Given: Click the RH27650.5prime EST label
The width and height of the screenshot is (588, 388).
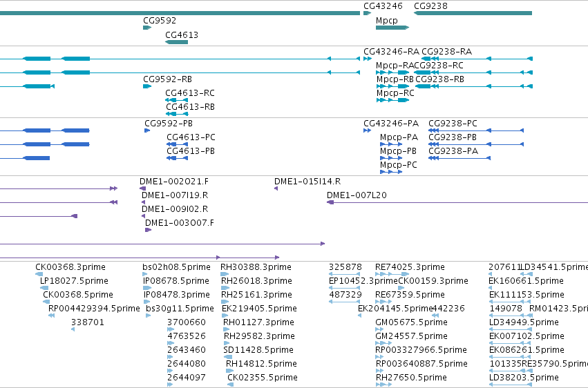Looking at the screenshot, I should tap(411, 378).
